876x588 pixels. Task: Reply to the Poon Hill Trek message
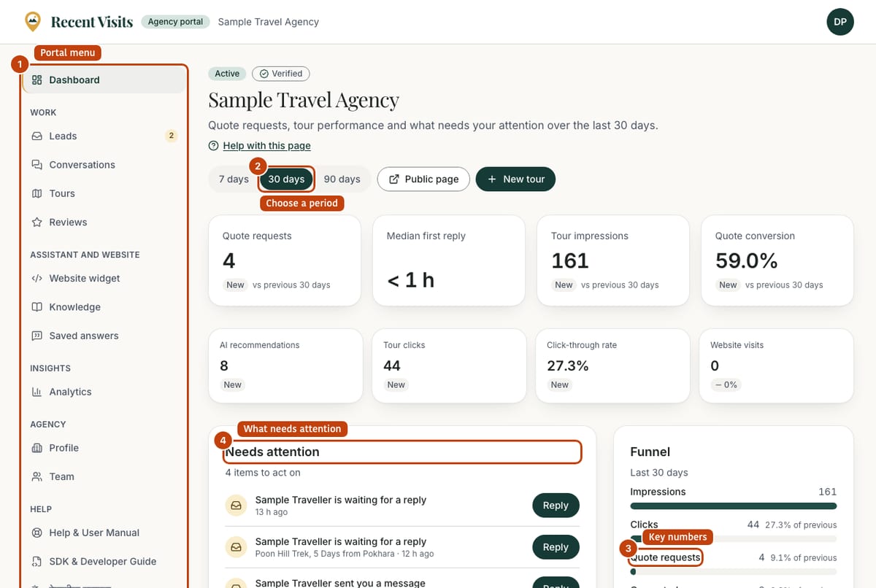coord(556,547)
